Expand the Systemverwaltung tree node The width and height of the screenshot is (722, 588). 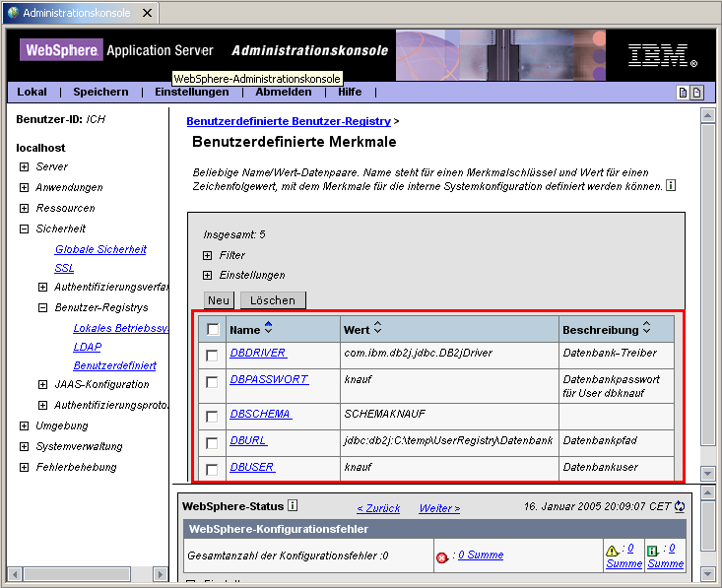[x=24, y=446]
